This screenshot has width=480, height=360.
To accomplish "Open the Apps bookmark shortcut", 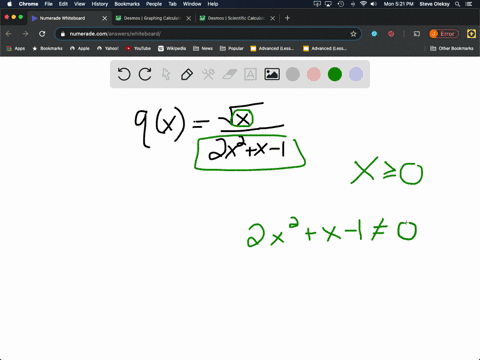I will (16, 48).
